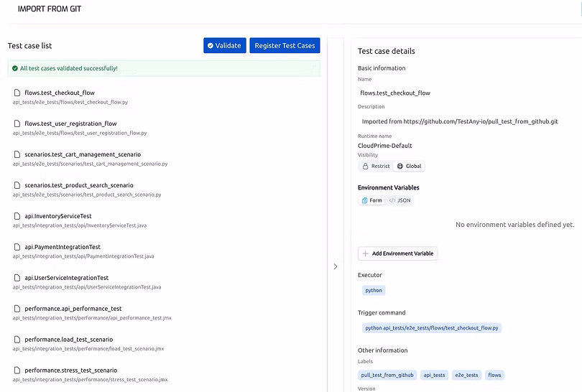Image resolution: width=582 pixels, height=392 pixels.
Task: Click the file icon beside performance.stress_test_scenario
Action: point(17,370)
